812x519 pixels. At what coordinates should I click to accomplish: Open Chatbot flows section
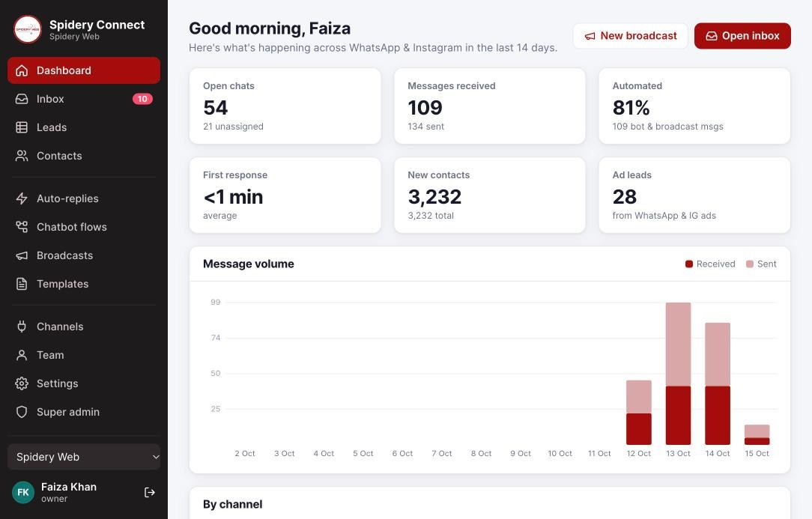(x=84, y=227)
